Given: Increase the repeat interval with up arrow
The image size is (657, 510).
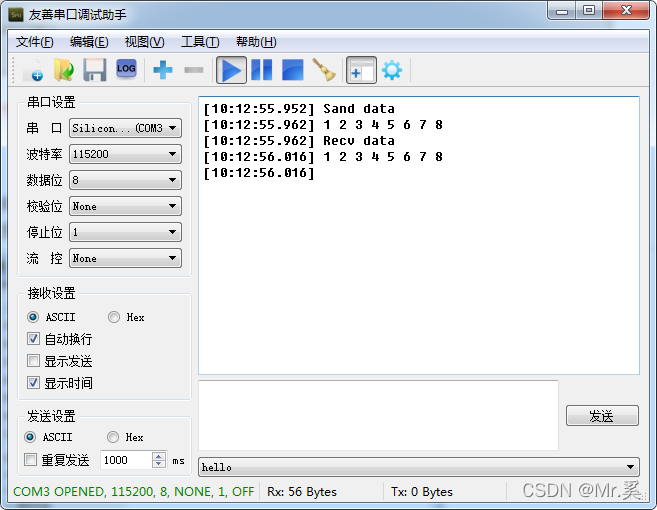Looking at the screenshot, I should click(x=158, y=456).
